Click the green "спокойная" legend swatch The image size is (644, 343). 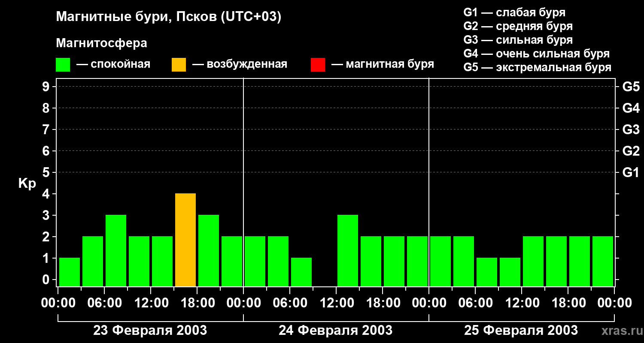[63, 64]
